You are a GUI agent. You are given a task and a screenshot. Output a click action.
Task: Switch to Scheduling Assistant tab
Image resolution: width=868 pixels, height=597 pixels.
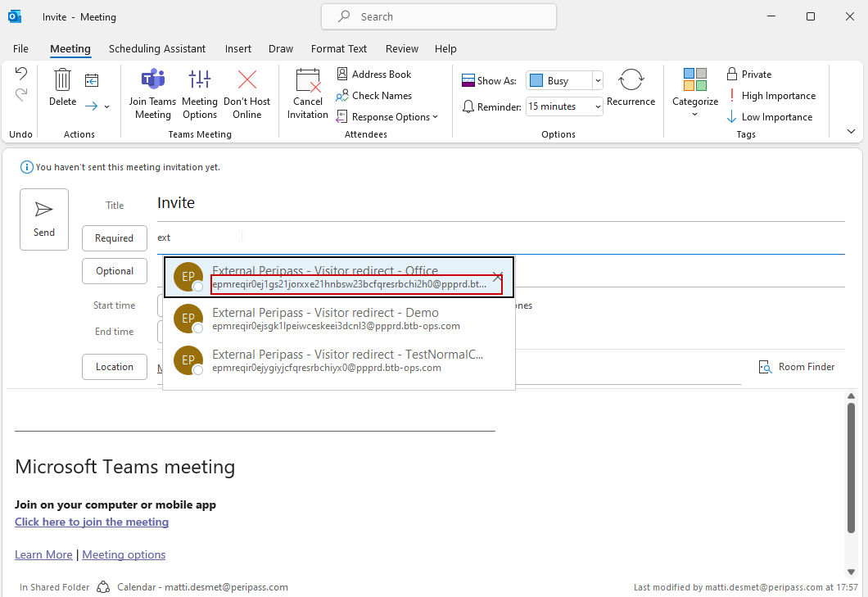157,49
